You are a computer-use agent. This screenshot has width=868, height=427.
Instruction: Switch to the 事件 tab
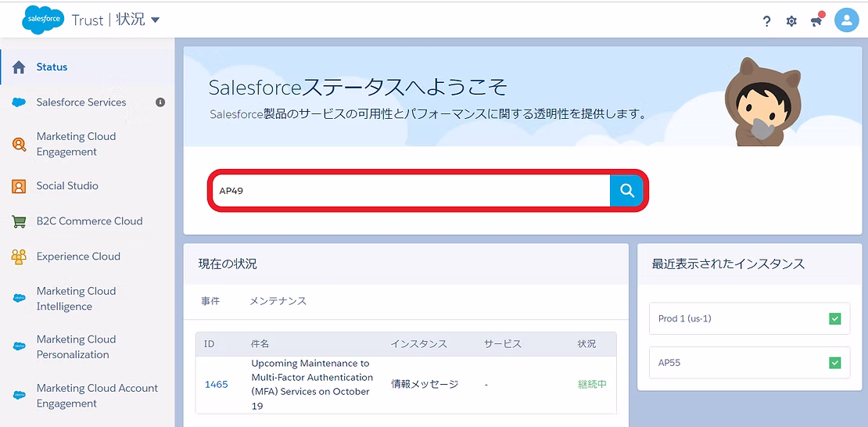(x=210, y=301)
